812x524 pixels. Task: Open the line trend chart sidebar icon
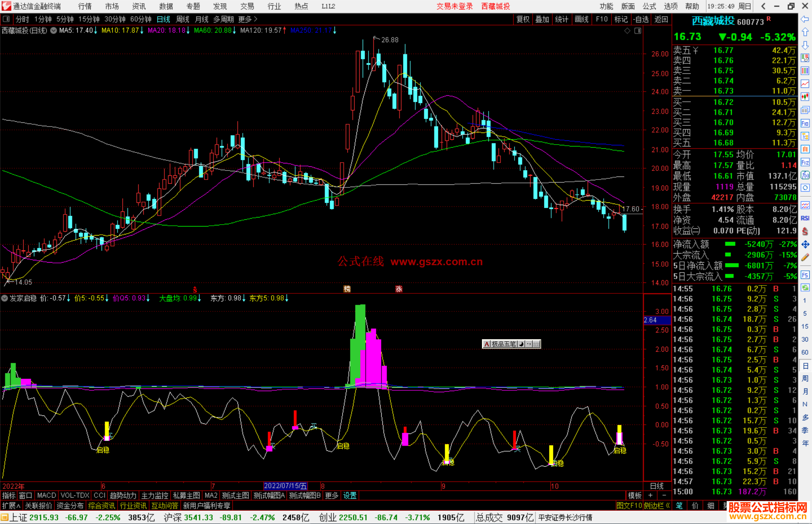point(805,83)
